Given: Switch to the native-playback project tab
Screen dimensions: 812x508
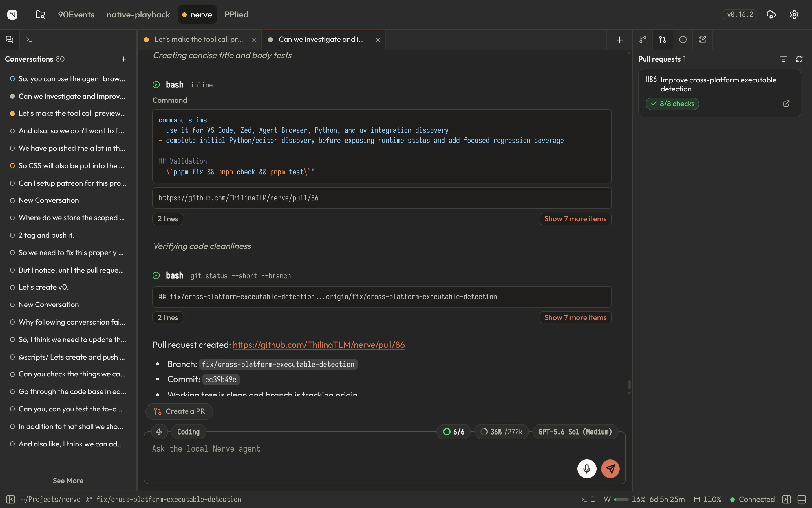Looking at the screenshot, I should [x=138, y=14].
